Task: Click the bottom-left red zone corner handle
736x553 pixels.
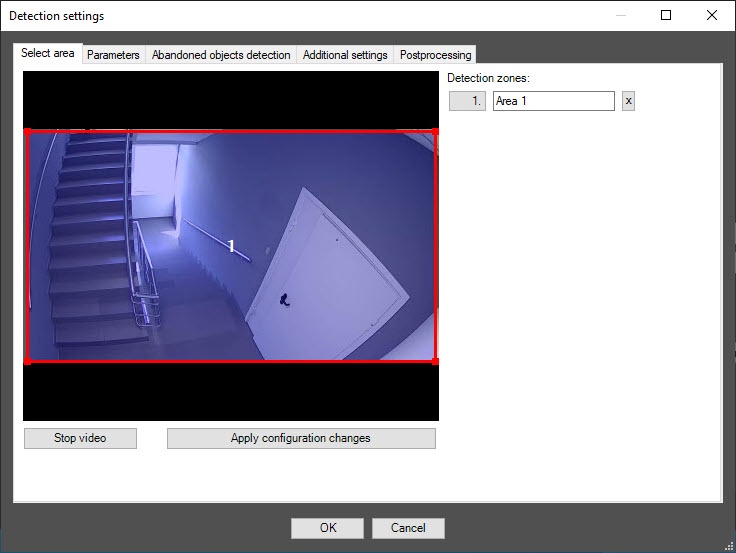Action: tap(27, 361)
